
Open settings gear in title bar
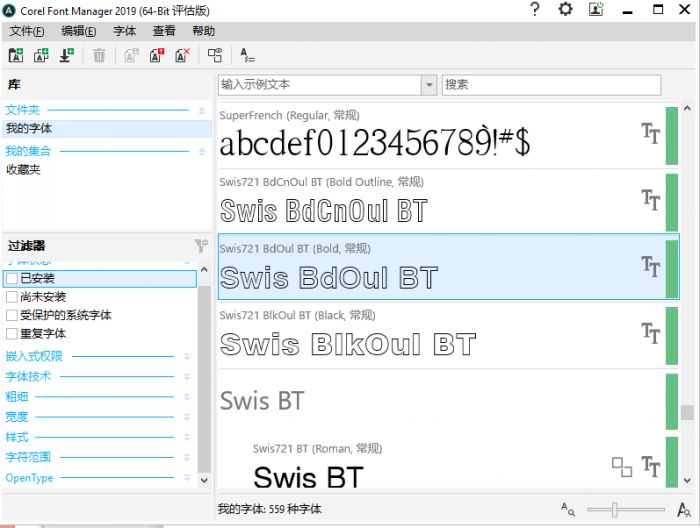tap(565, 9)
